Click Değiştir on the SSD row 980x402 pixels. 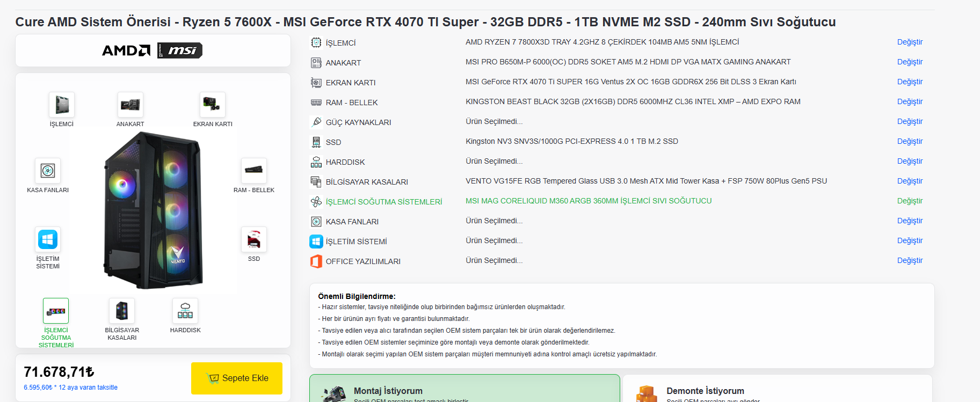pos(910,141)
